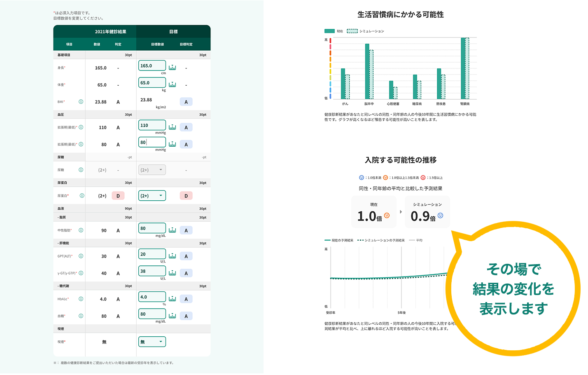
Task: Show info for γ-GT(γ-GTP)
Action: 81,273
